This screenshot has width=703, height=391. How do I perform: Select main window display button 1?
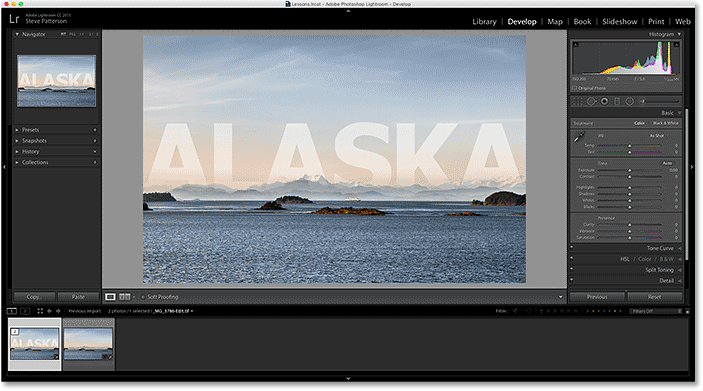[12, 311]
